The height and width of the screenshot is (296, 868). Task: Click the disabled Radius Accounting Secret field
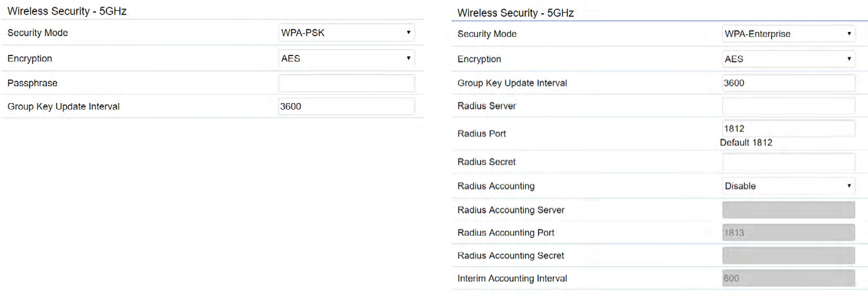pyautogui.click(x=788, y=256)
